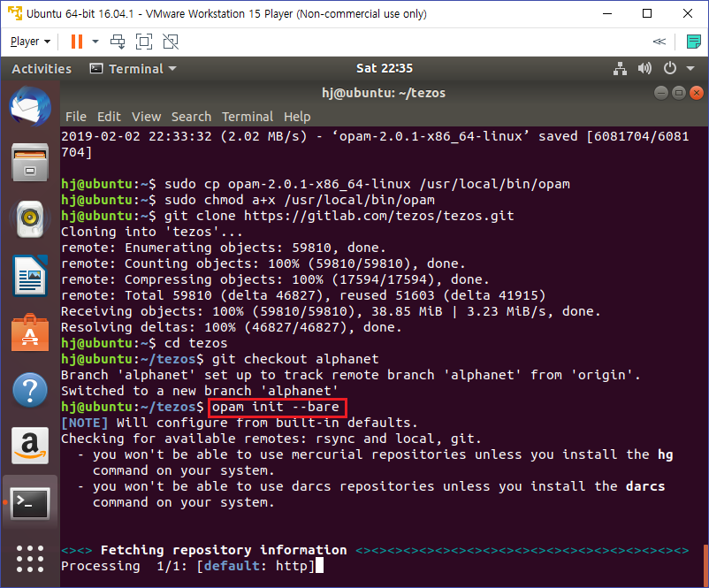
Task: Click the 'git checkout alphanet' command text
Action: (x=295, y=359)
